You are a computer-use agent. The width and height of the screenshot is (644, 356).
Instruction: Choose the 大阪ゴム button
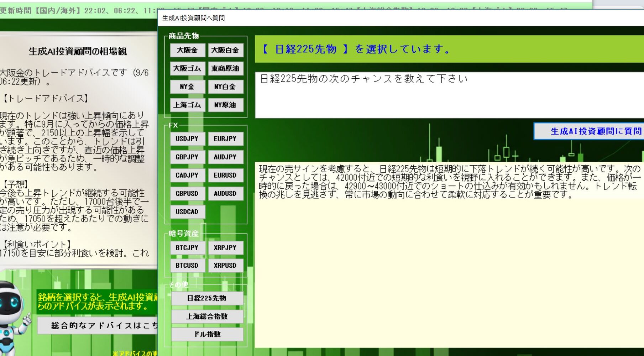187,68
